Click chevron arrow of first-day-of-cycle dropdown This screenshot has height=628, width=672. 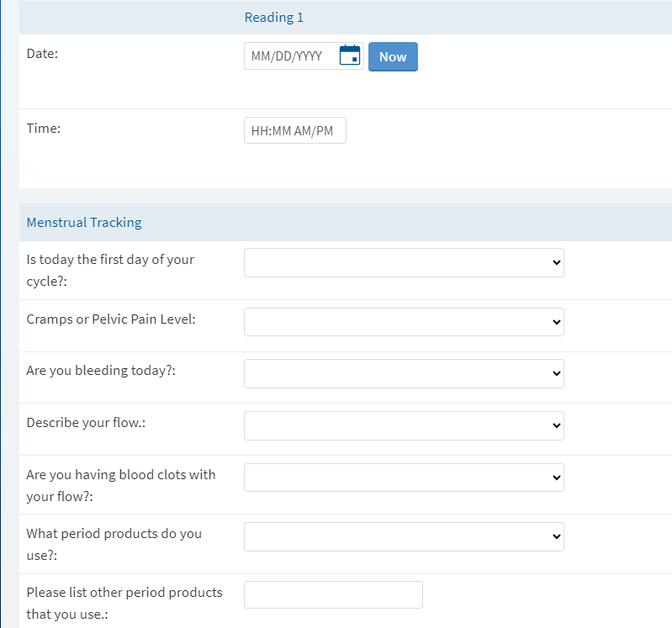[x=556, y=262]
